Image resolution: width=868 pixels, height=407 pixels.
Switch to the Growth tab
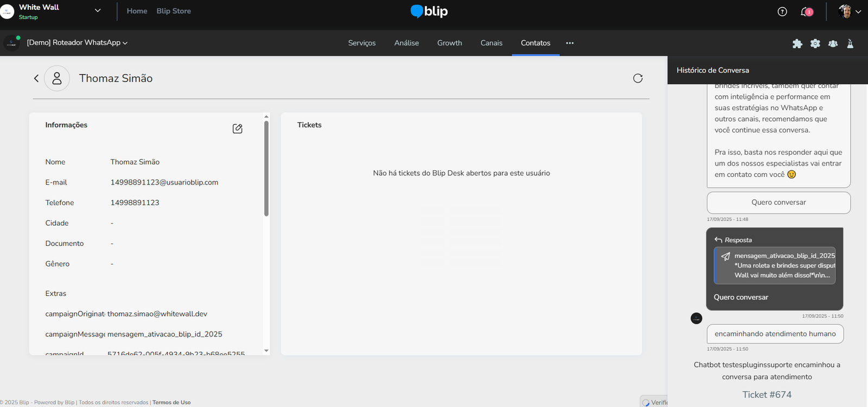[450, 43]
